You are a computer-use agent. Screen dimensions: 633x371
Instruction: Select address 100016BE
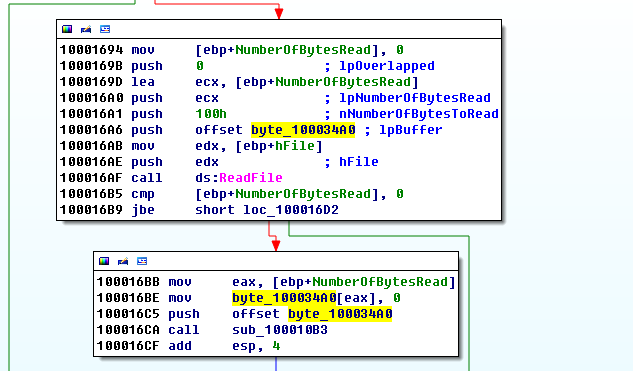128,298
